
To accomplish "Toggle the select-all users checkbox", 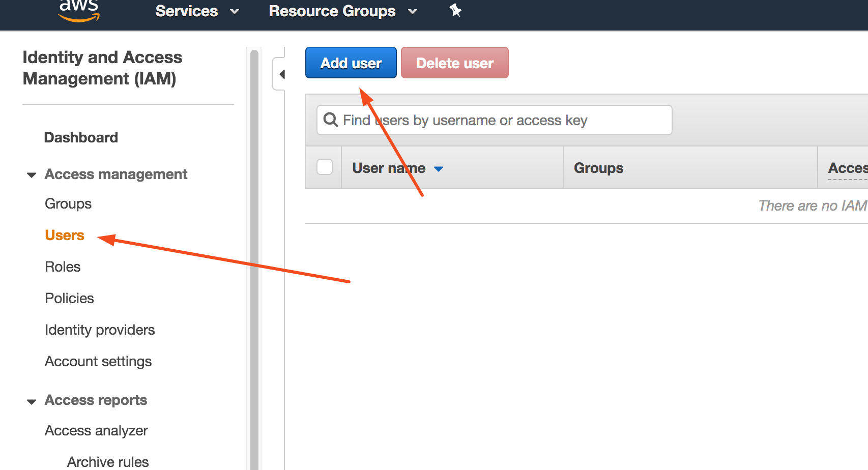I will point(325,167).
